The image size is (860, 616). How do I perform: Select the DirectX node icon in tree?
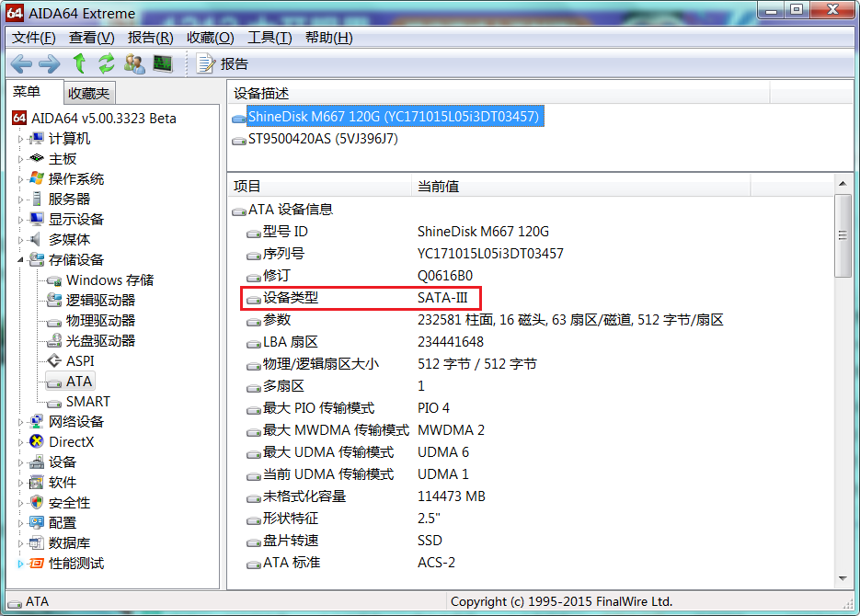[37, 442]
